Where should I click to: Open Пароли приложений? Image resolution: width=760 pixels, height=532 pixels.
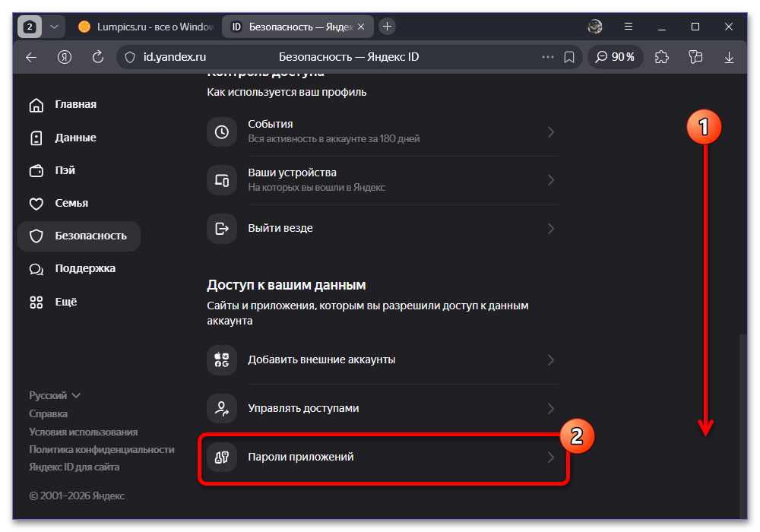382,457
